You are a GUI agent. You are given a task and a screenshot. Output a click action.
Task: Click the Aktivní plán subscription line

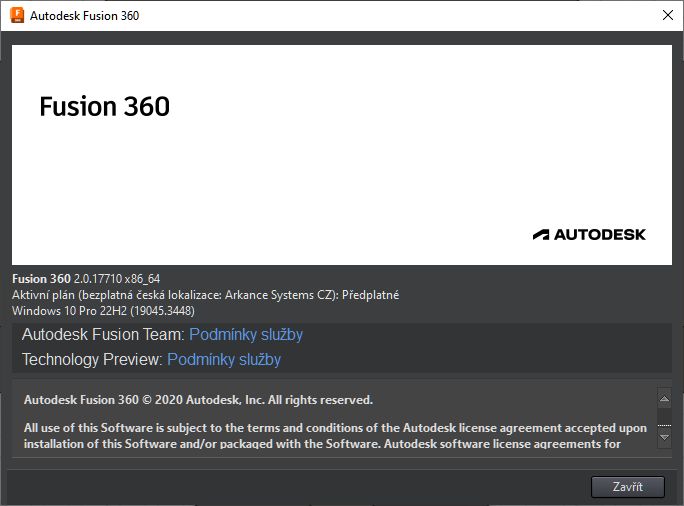click(205, 295)
